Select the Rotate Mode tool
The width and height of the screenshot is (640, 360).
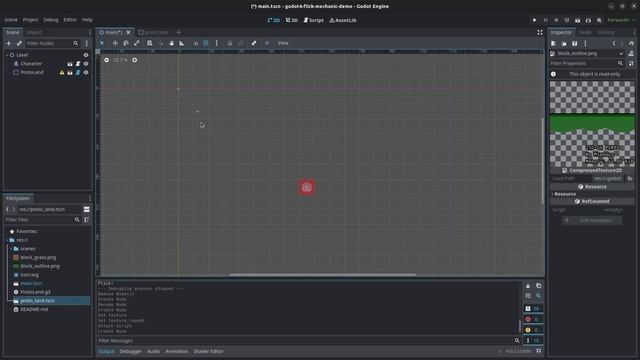126,43
